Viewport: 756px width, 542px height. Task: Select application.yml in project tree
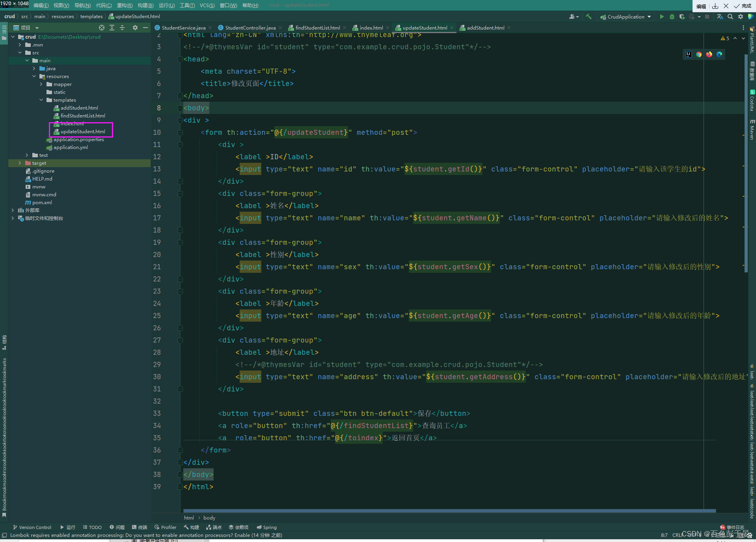70,147
